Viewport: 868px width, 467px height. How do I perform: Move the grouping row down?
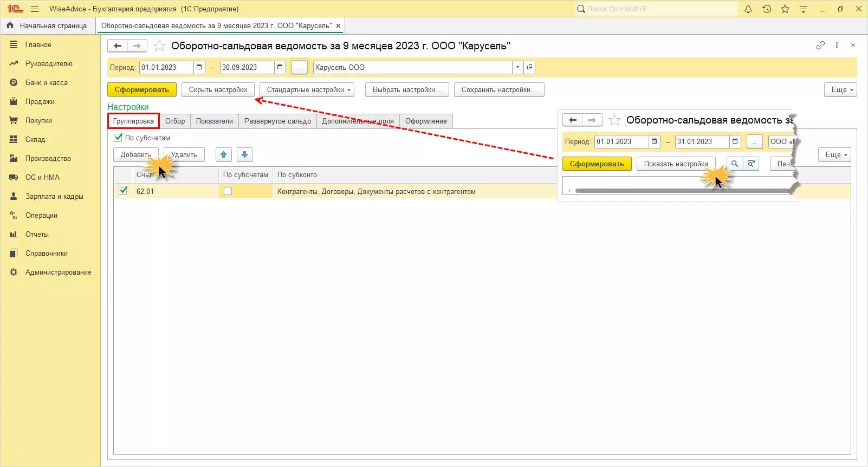(x=244, y=154)
